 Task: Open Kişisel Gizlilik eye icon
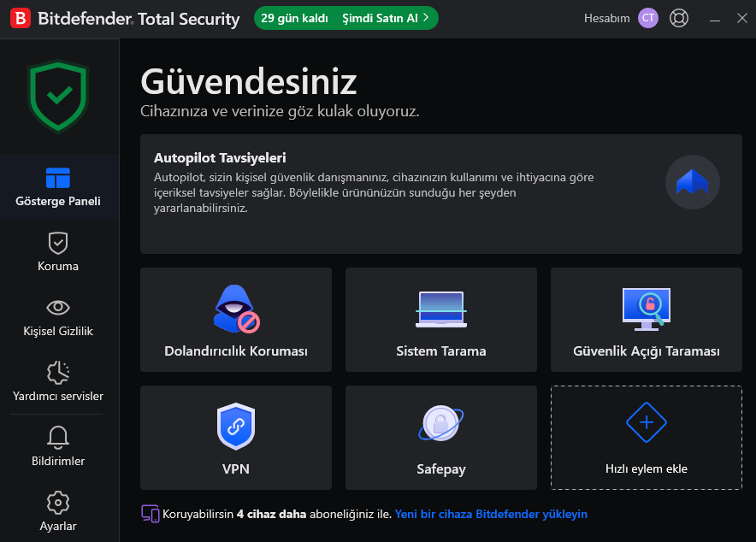pyautogui.click(x=58, y=308)
